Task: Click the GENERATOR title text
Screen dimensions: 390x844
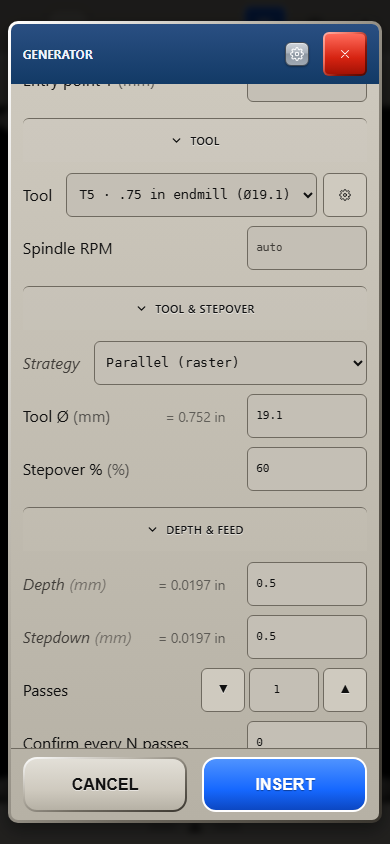Action: (x=58, y=54)
